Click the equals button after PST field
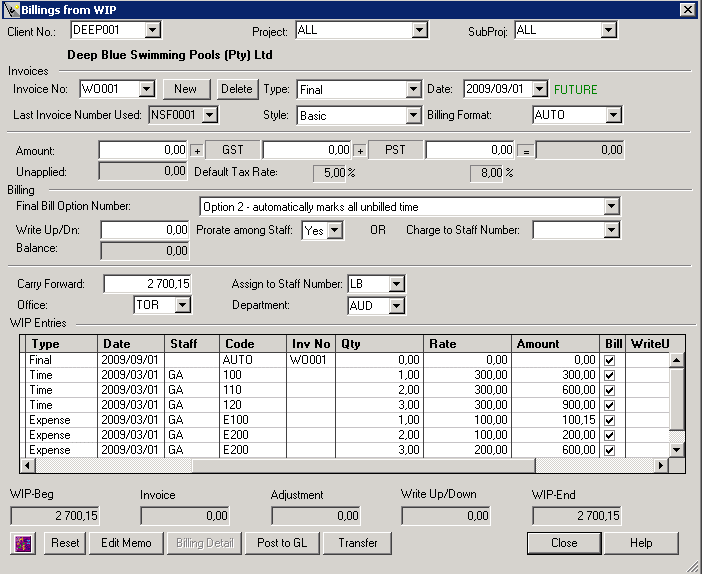The image size is (702, 574). point(524,150)
